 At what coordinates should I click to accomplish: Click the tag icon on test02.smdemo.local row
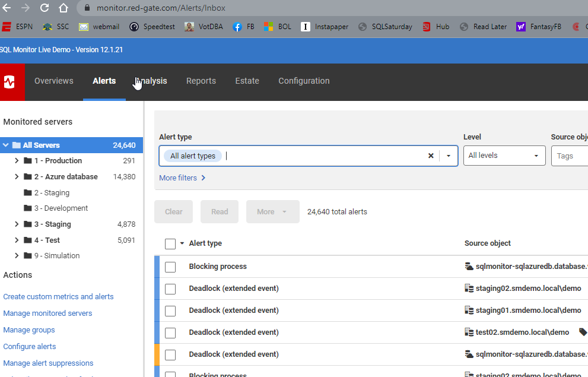583,332
